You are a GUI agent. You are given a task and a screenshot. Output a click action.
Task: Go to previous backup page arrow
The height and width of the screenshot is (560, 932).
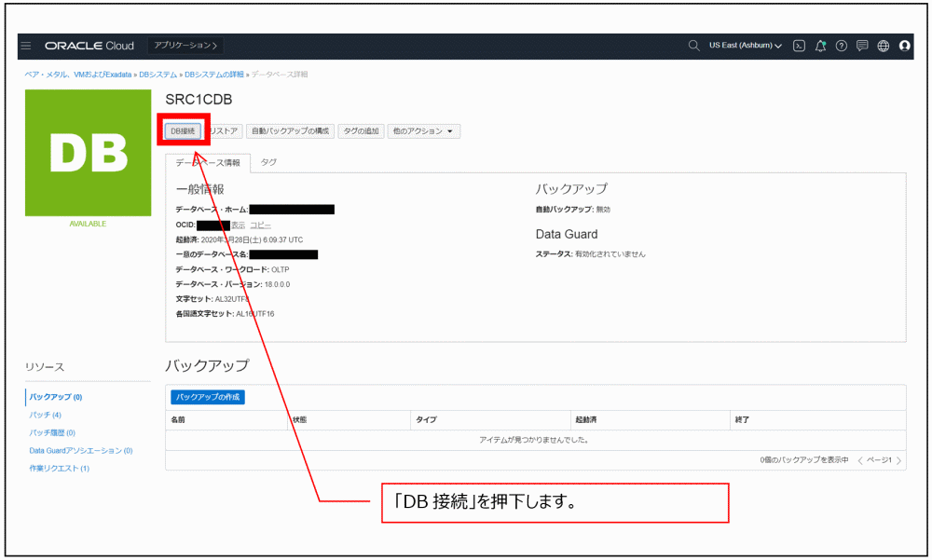point(860,460)
